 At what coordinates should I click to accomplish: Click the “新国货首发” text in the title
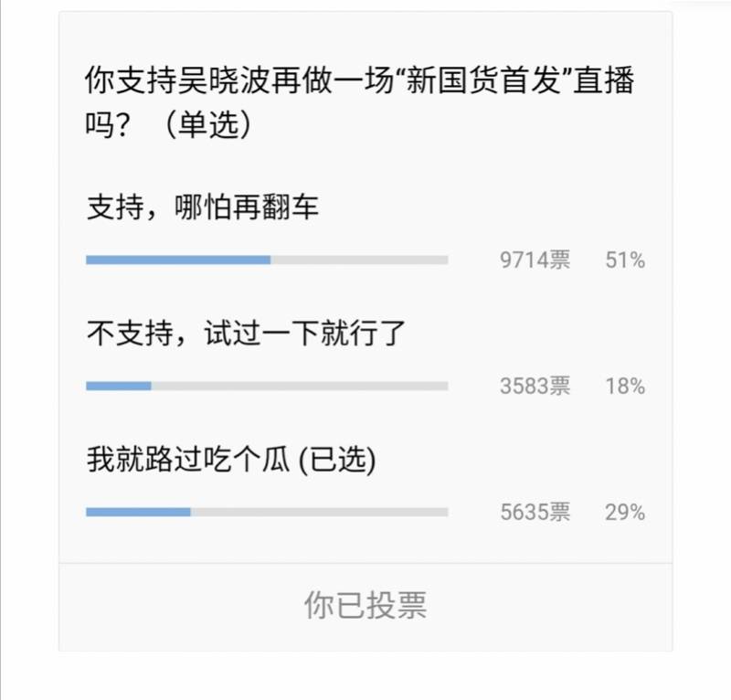(x=482, y=80)
